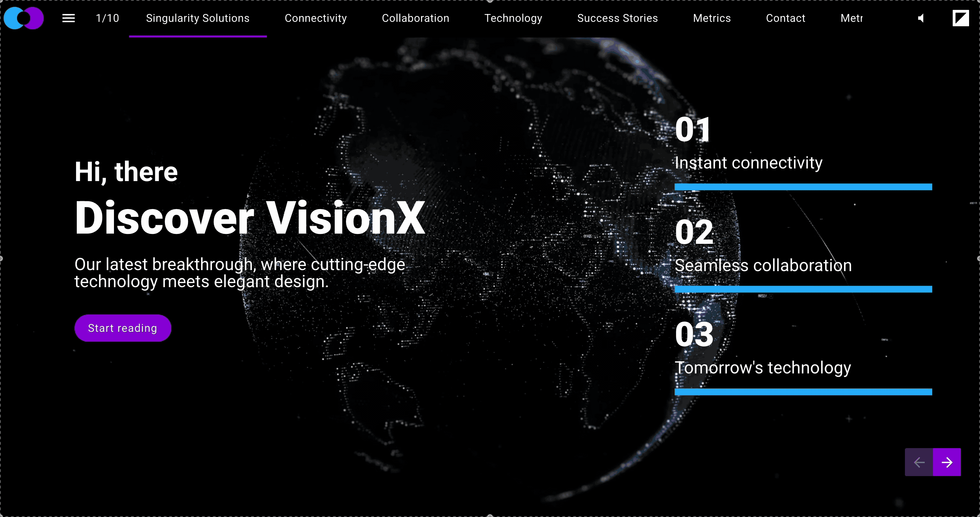The image size is (980, 517).
Task: Click the blue-purple circles logo
Action: coord(24,18)
